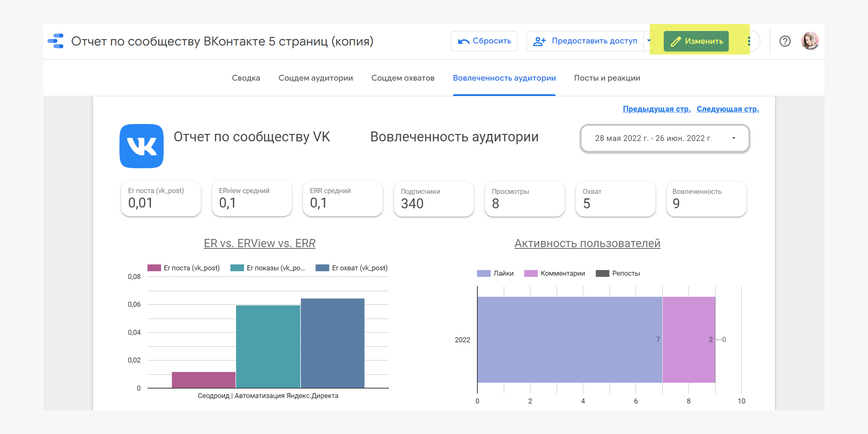Click the Комментарии legend color swatch

pos(530,274)
